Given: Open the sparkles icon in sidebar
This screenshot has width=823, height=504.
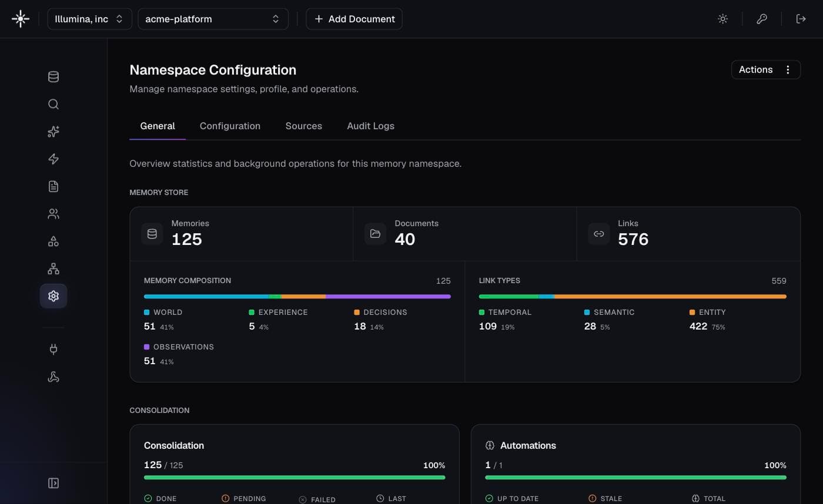Looking at the screenshot, I should pos(53,132).
